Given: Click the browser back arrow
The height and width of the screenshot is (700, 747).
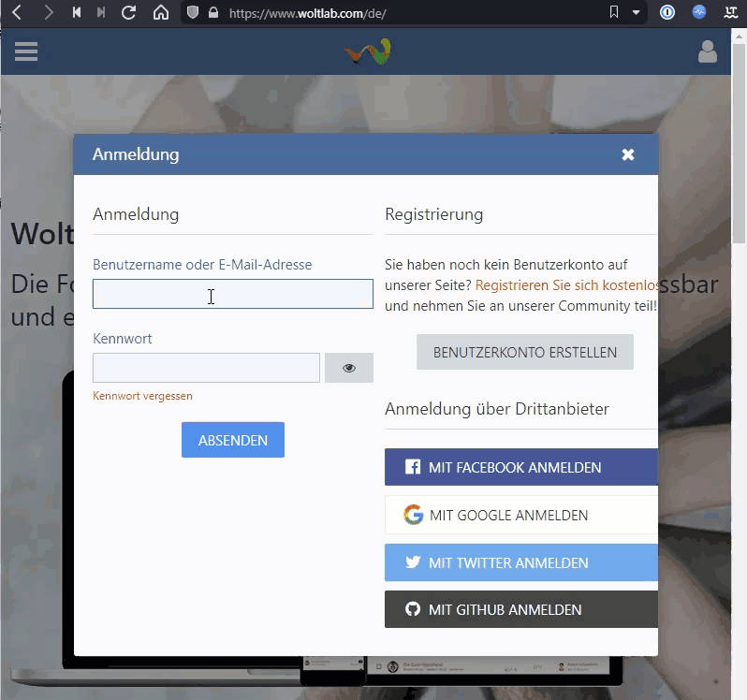Looking at the screenshot, I should tap(16, 13).
